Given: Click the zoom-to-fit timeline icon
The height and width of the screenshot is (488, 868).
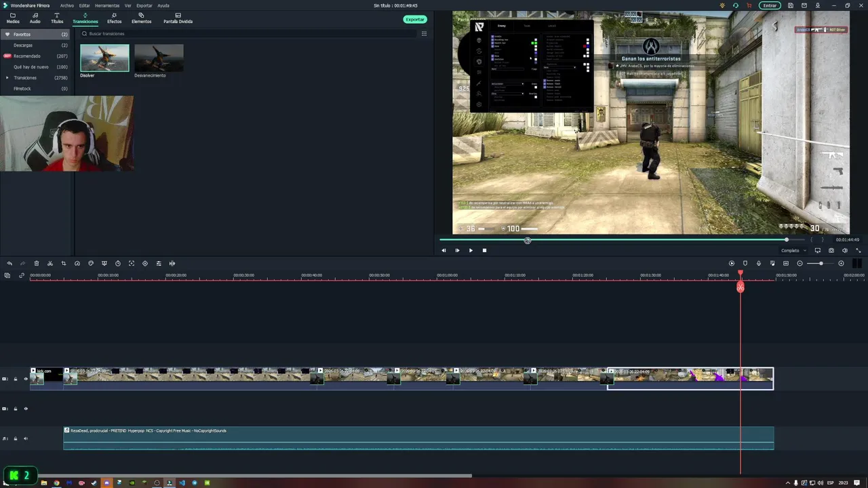Looking at the screenshot, I should (x=786, y=263).
